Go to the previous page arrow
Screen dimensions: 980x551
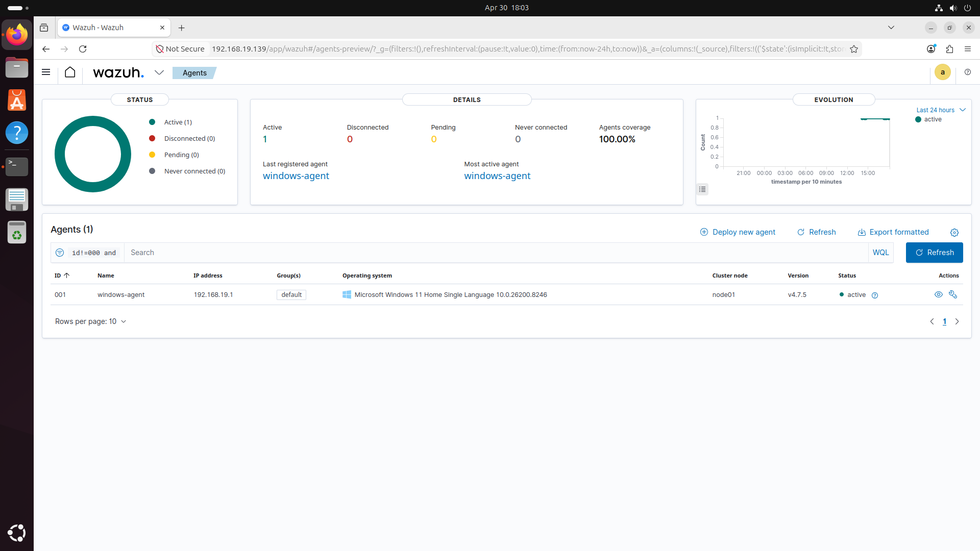tap(932, 321)
